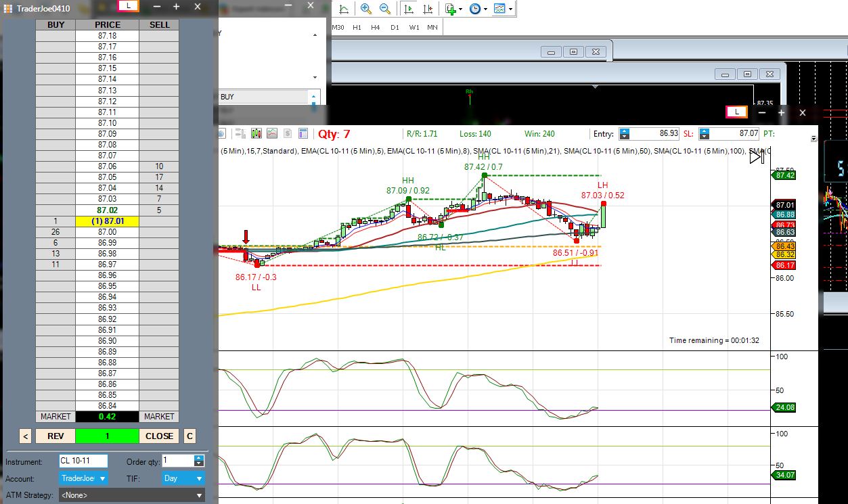The width and height of the screenshot is (848, 504).
Task: Click the red down arrow marker on chart
Action: pos(246,237)
